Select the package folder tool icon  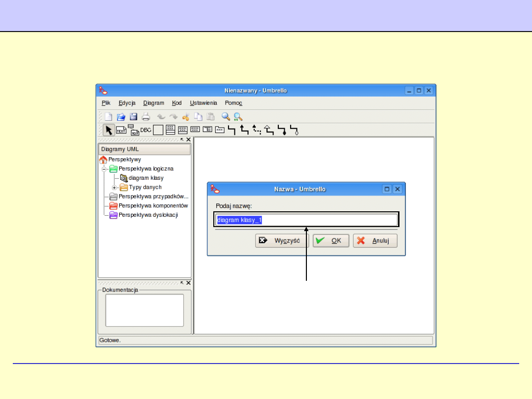coord(220,130)
